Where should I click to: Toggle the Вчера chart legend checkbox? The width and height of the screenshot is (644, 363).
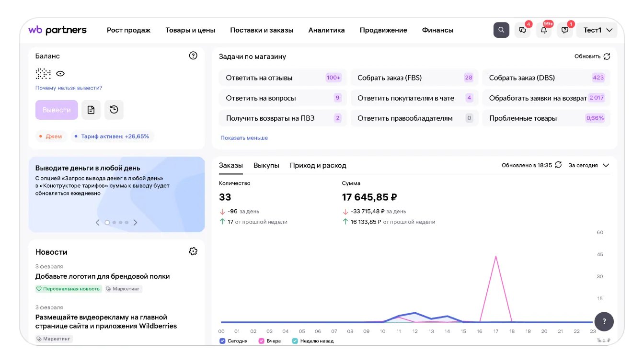click(x=262, y=341)
